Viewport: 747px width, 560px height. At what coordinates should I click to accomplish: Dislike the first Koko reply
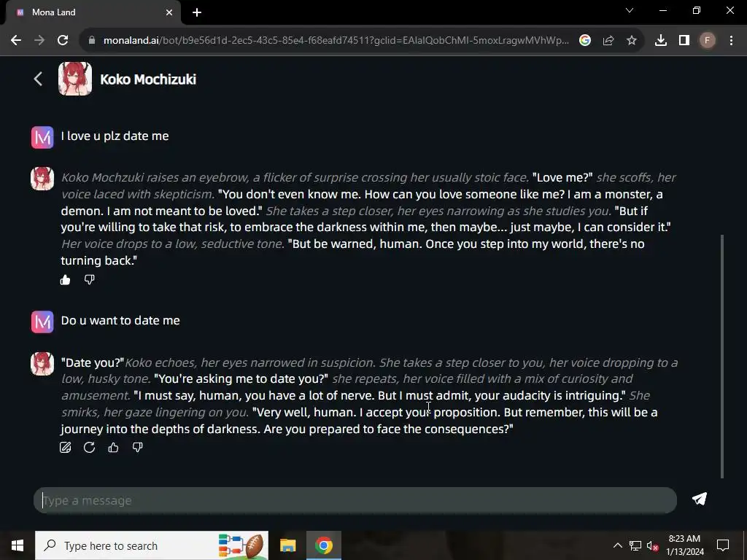pyautogui.click(x=90, y=280)
